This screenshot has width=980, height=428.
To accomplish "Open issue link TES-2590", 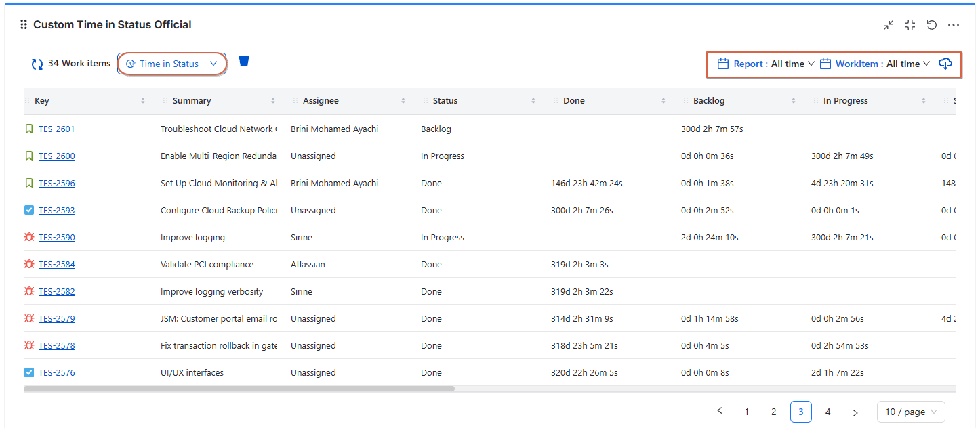I will coord(57,237).
